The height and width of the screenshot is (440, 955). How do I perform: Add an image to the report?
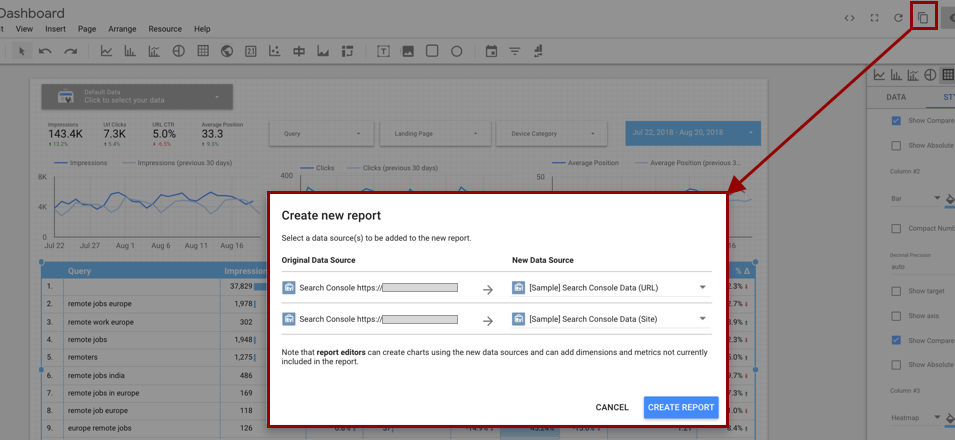pyautogui.click(x=407, y=51)
